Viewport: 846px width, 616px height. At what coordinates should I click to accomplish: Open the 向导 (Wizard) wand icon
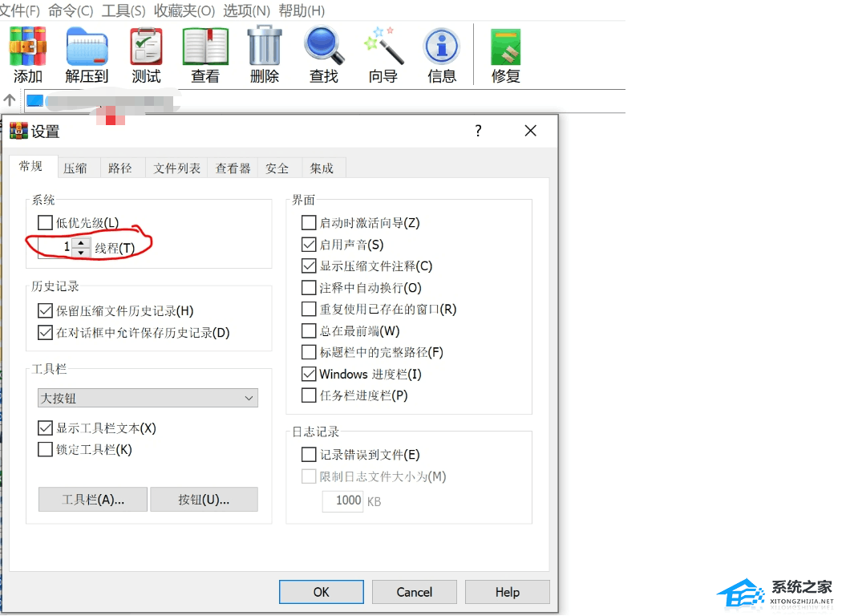[x=383, y=46]
